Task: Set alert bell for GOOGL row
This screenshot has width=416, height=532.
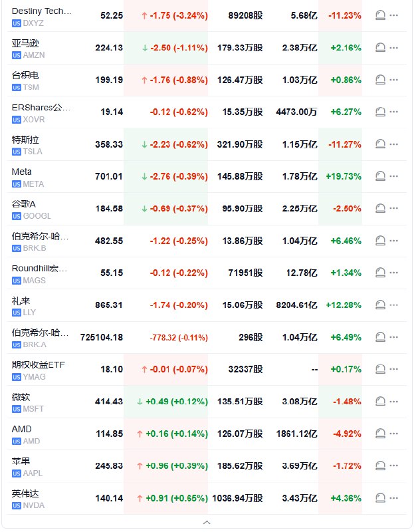Action: [x=380, y=208]
